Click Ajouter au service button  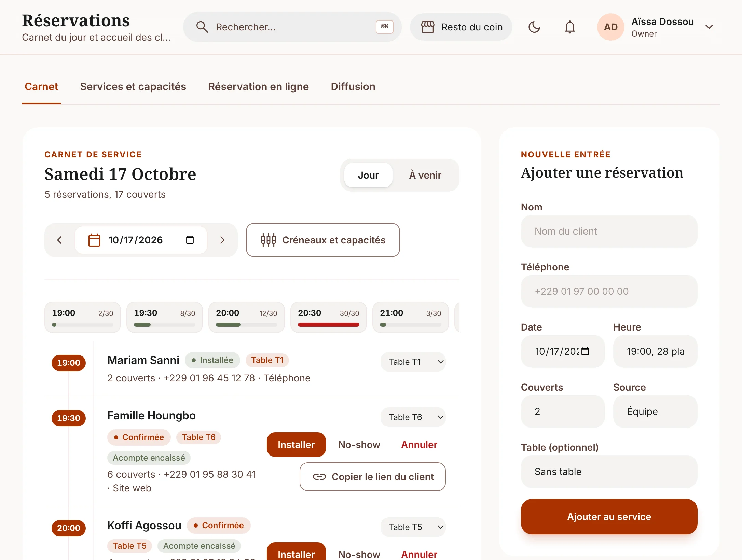click(x=609, y=517)
